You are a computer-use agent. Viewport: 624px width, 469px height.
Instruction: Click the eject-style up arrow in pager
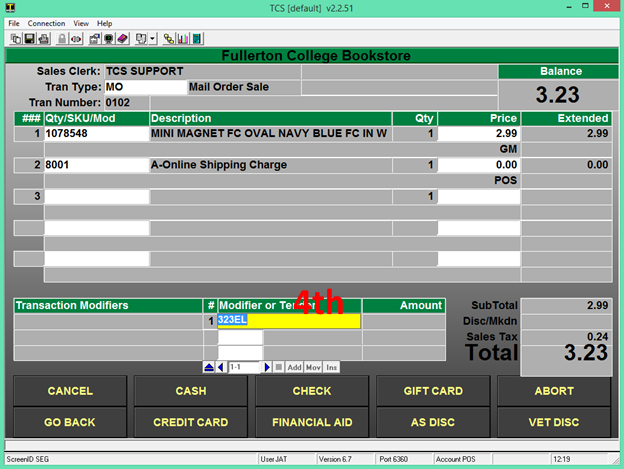coord(209,367)
